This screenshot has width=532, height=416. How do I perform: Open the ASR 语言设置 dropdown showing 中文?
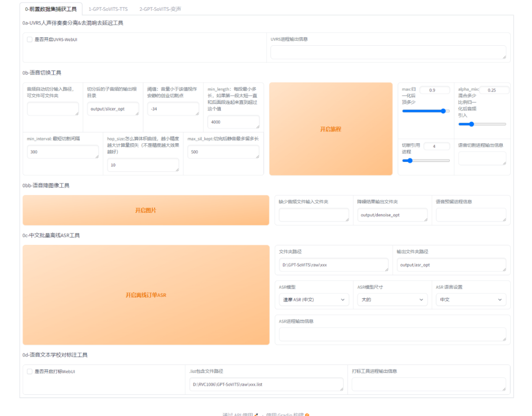[x=471, y=300]
